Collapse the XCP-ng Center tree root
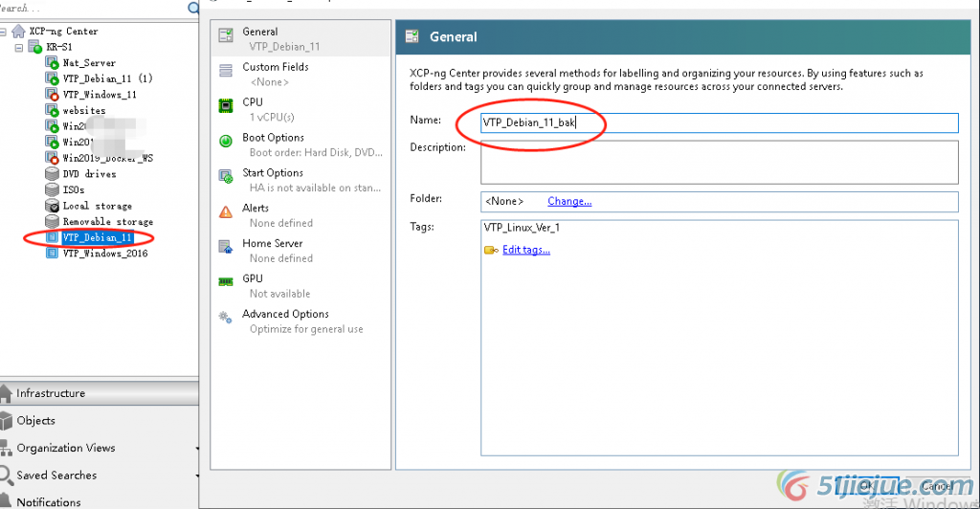Viewport: 980px width, 509px height. click(5, 32)
